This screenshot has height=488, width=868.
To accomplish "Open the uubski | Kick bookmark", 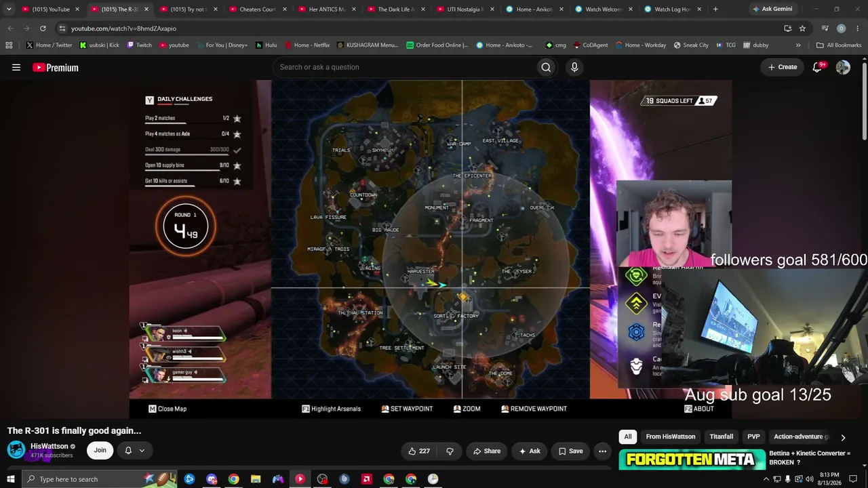I will click(x=99, y=45).
